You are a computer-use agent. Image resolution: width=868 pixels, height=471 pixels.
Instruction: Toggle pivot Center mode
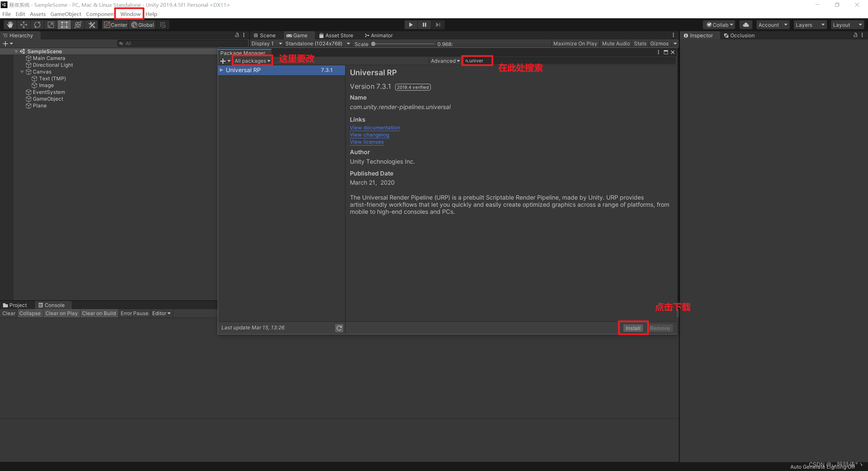tap(116, 25)
